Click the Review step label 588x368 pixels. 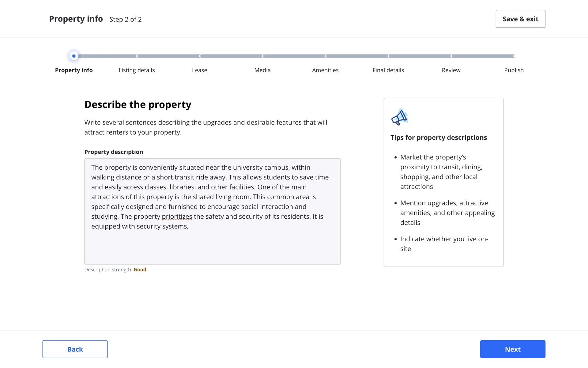coord(451,70)
